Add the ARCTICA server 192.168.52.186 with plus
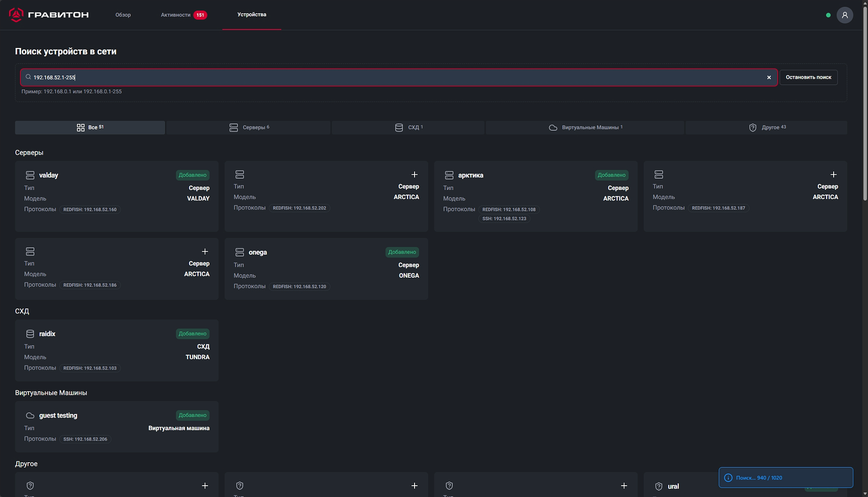This screenshot has width=868, height=497. tap(205, 251)
